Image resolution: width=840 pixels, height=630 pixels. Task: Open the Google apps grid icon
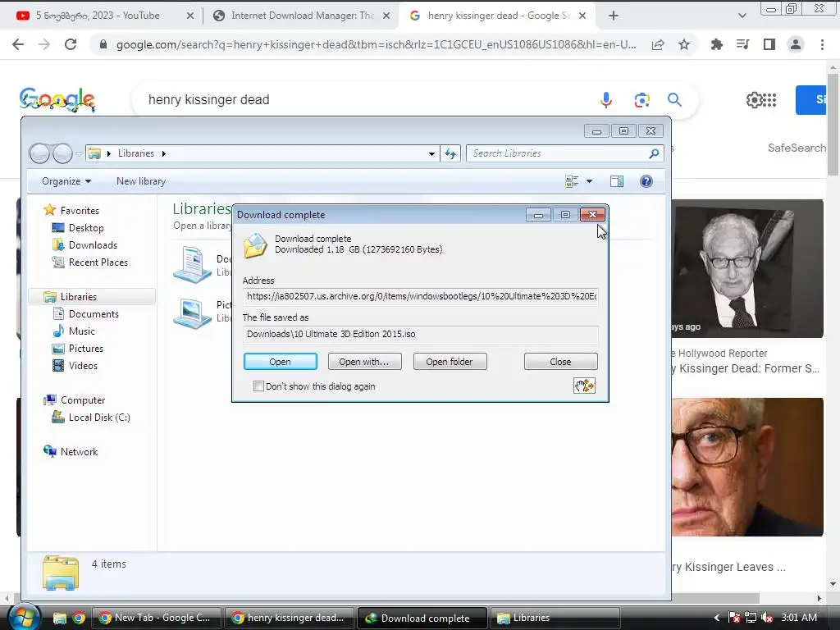point(769,99)
